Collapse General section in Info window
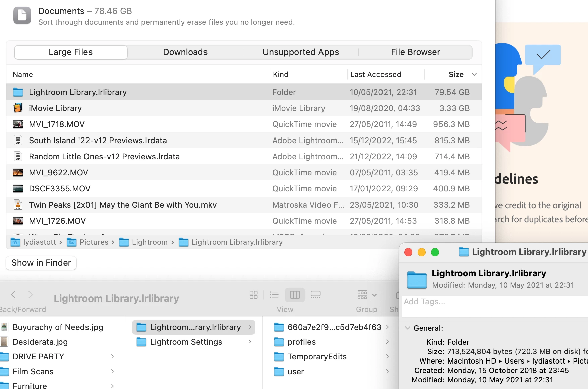This screenshot has width=588, height=389. 408,328
